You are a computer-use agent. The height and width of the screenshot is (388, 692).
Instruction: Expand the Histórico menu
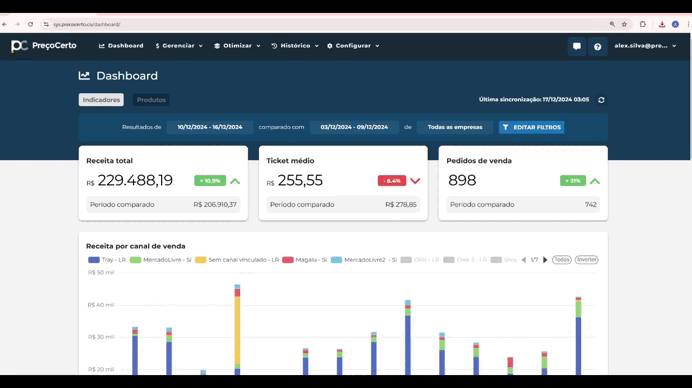(295, 46)
